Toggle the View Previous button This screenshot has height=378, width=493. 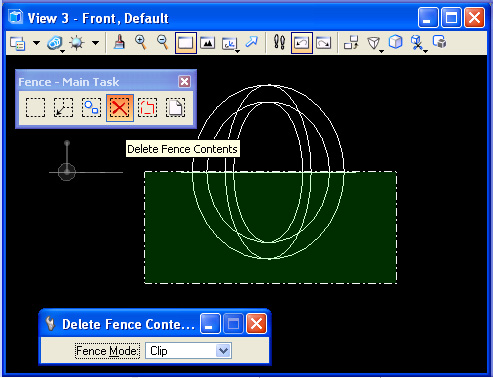[x=302, y=43]
